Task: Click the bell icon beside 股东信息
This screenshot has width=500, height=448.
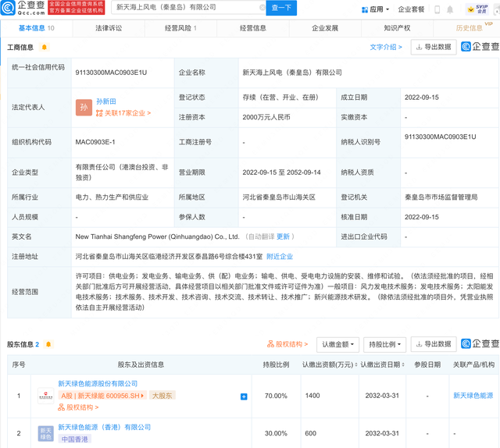Action: pyautogui.click(x=48, y=344)
